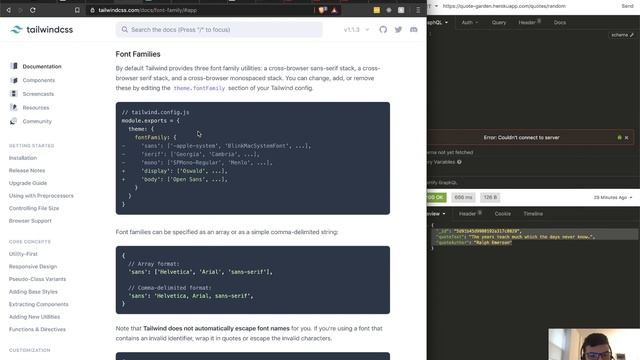
Task: Click the tailwindcss logo
Action: [x=42, y=29]
